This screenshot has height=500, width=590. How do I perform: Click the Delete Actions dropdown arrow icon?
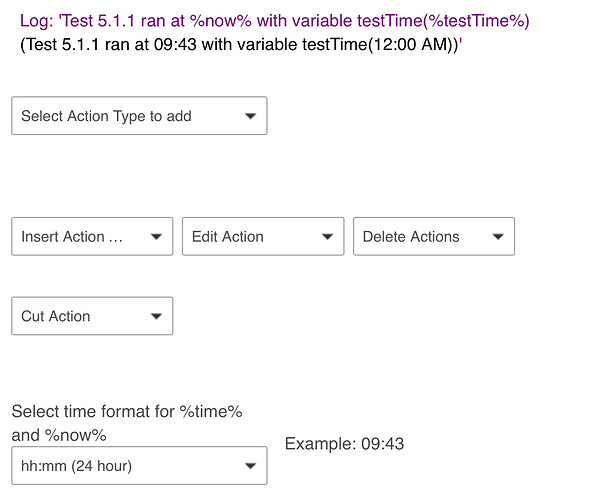498,237
